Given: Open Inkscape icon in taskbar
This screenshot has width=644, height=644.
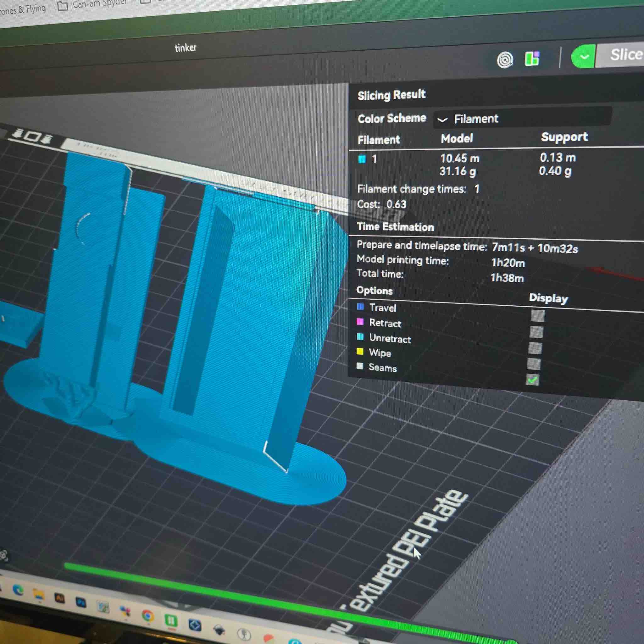Looking at the screenshot, I should coord(219,630).
